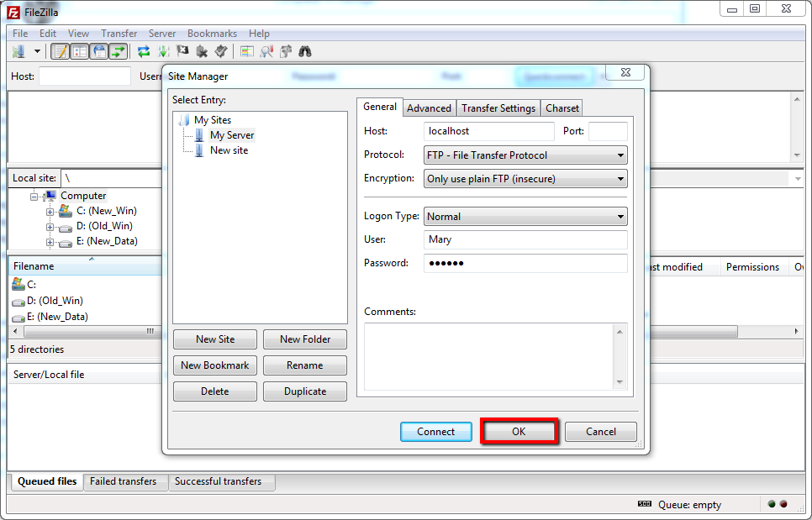Image resolution: width=812 pixels, height=520 pixels.
Task: Click the New Site button
Action: point(215,339)
